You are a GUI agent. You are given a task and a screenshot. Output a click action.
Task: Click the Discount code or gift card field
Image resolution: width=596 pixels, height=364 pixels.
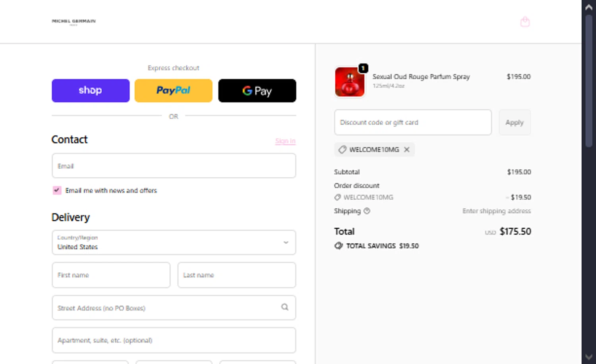[x=413, y=122]
